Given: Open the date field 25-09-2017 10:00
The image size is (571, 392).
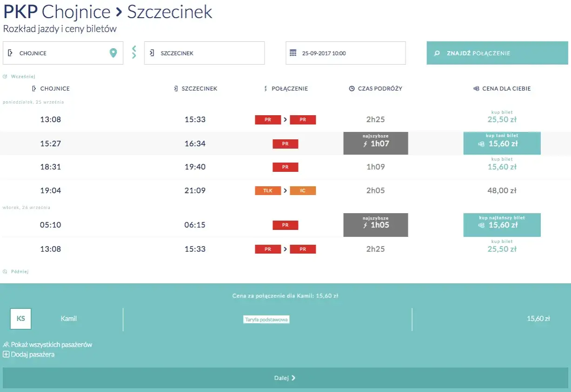Looking at the screenshot, I should 345,53.
